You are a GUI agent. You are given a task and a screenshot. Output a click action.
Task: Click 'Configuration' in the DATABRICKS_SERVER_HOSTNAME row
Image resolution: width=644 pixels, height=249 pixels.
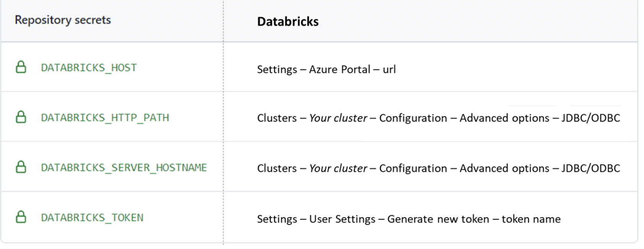413,168
